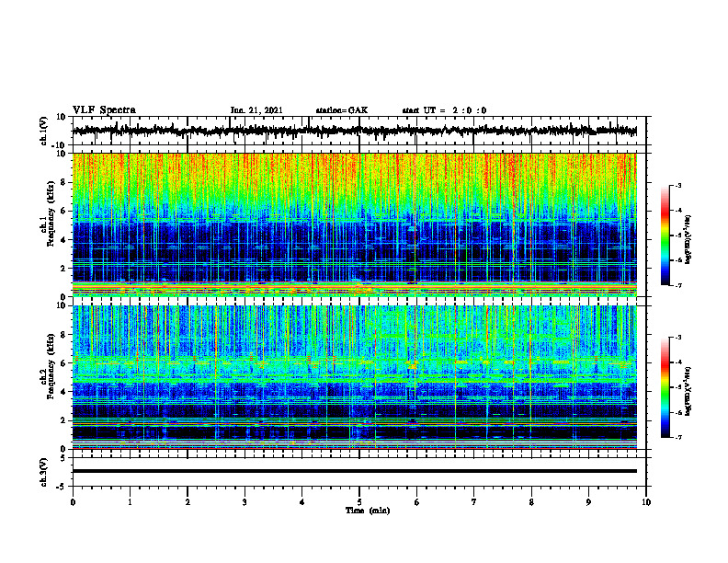Click the -3 label on ch.1 color scale
Viewport: 728px width, 563px height.
tap(677, 186)
